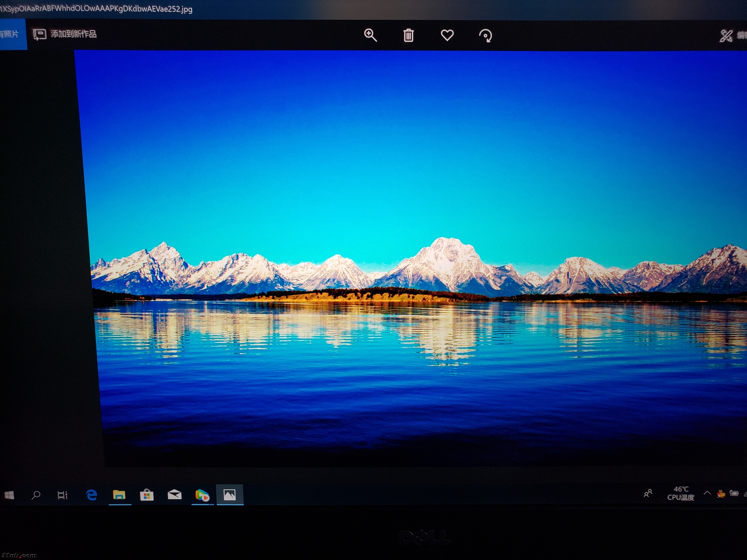Open the Mail app on taskbar

[175, 495]
